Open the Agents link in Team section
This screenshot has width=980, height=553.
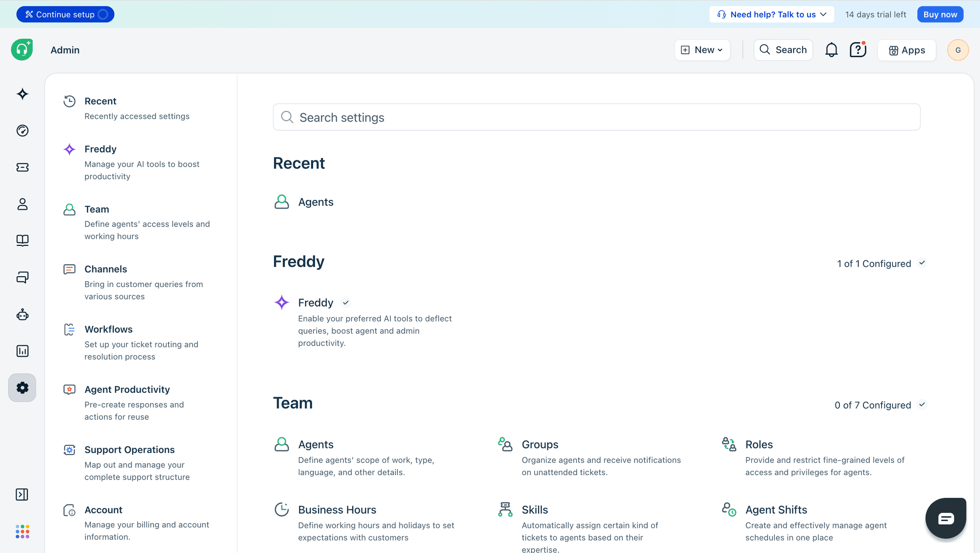point(316,444)
